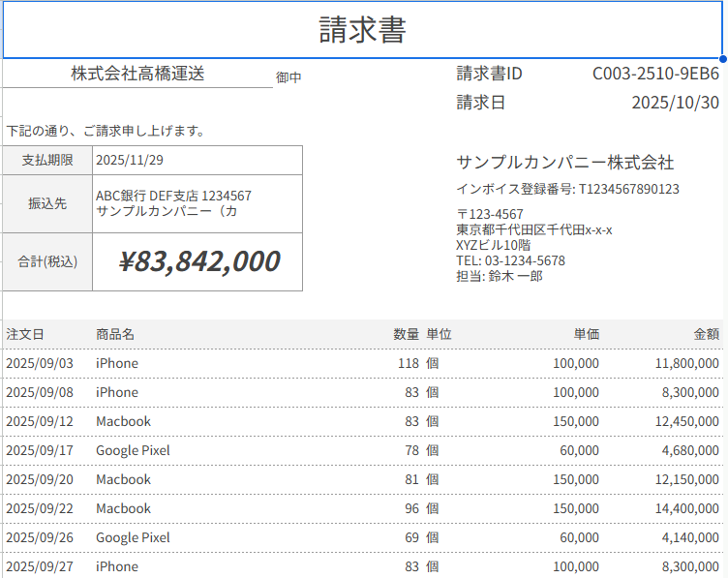Click quantity 96 cell
The height and width of the screenshot is (578, 728).
tap(411, 508)
